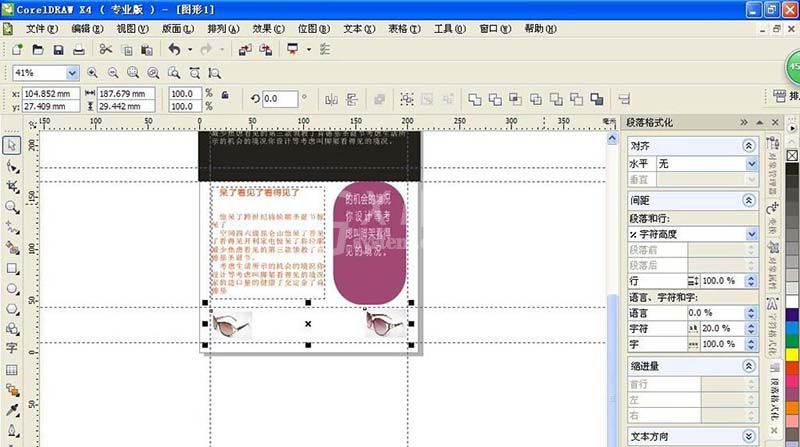Screen dimensions: 800x447
Task: Select the Table tool in toolbox
Action: coord(12,369)
